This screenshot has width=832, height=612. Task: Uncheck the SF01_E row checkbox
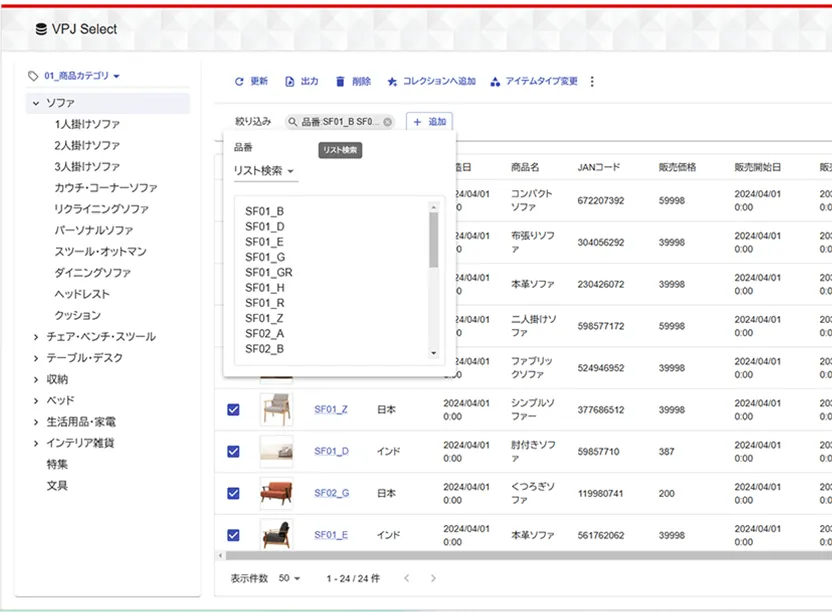232,535
